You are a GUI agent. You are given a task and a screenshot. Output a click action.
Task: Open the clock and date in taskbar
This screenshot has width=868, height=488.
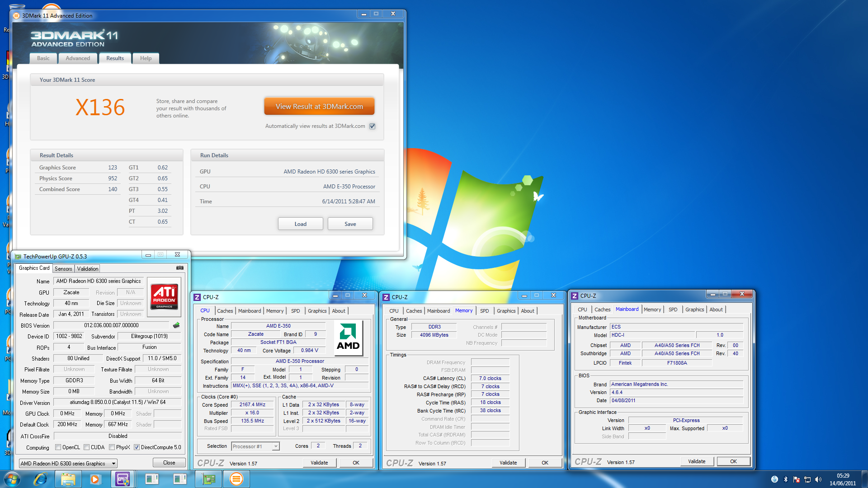tap(843, 479)
